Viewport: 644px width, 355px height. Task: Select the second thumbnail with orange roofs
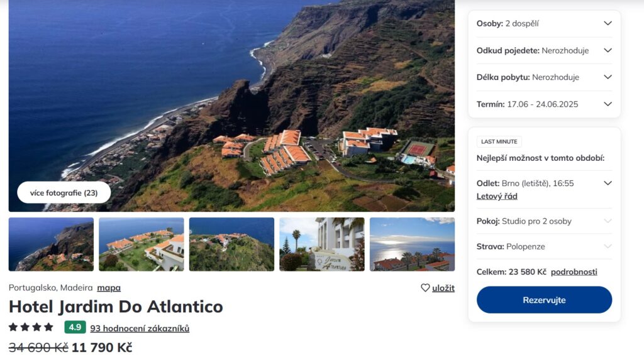tap(142, 244)
